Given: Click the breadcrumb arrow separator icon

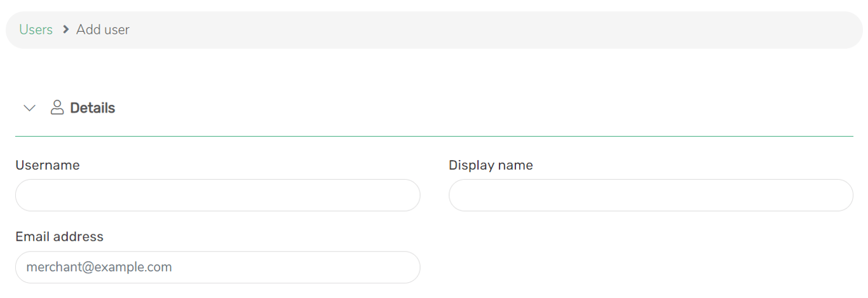Looking at the screenshot, I should coord(65,30).
